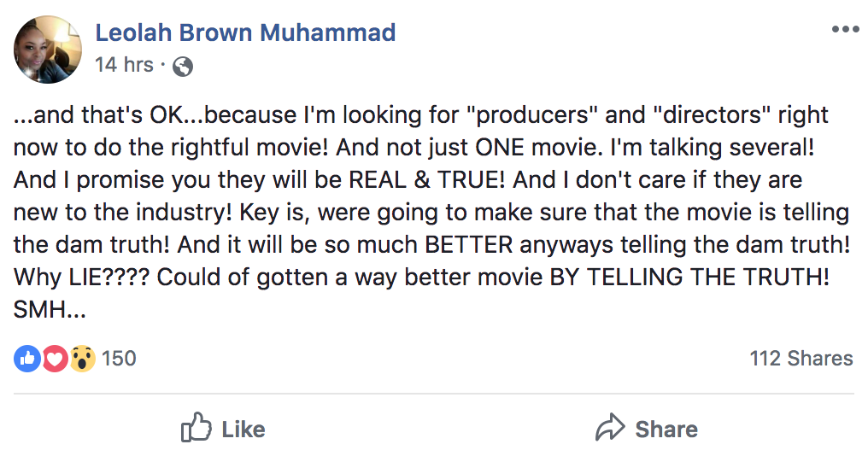Open Leolah Brown Muhammad's profile picture
The width and height of the screenshot is (868, 456).
pyautogui.click(x=49, y=50)
